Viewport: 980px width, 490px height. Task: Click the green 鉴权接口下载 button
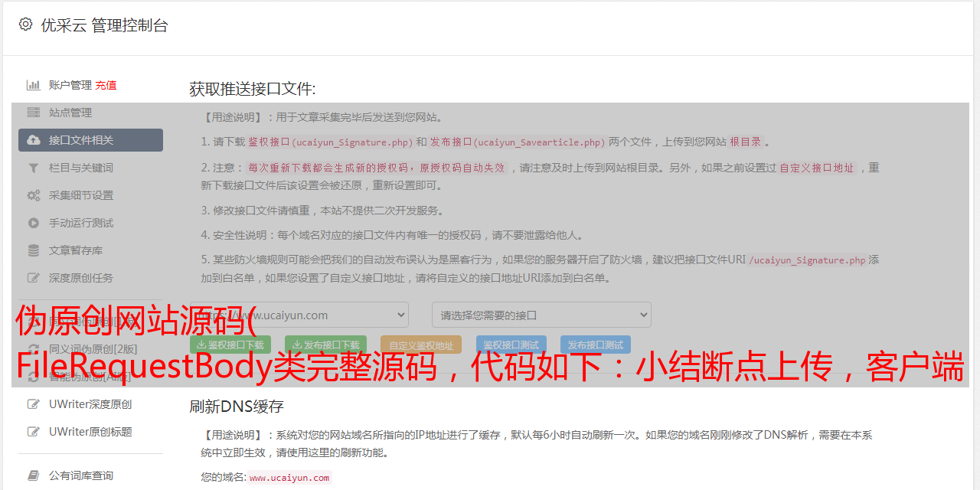[x=230, y=345]
